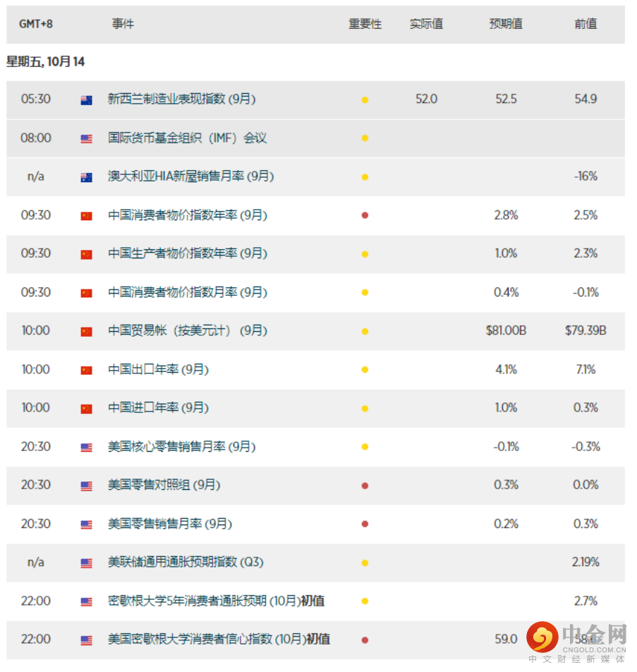Click the expected value 52.5
This screenshot has width=637, height=672.
[506, 99]
